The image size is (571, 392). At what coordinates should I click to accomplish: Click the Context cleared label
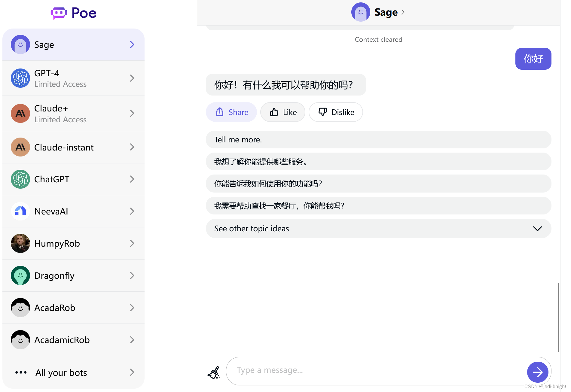(x=378, y=39)
